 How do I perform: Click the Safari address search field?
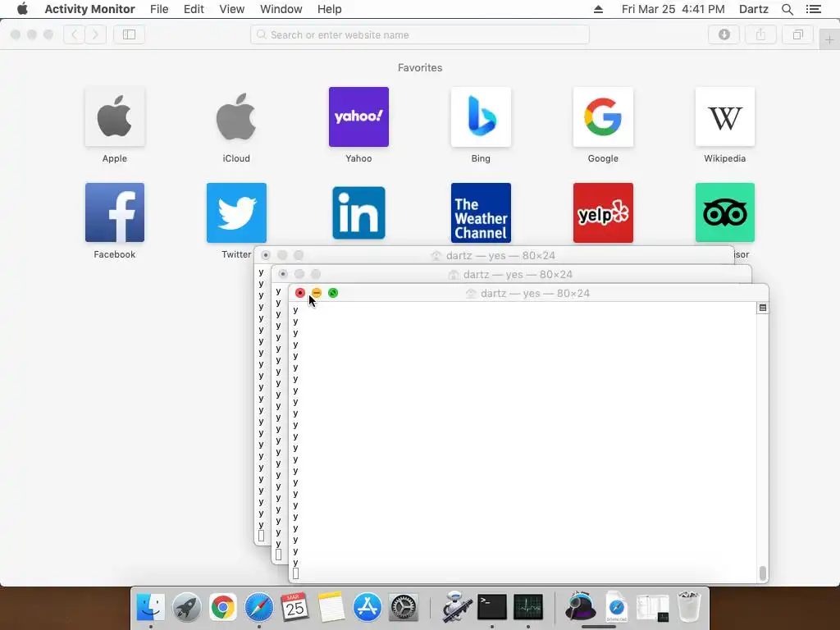[419, 34]
